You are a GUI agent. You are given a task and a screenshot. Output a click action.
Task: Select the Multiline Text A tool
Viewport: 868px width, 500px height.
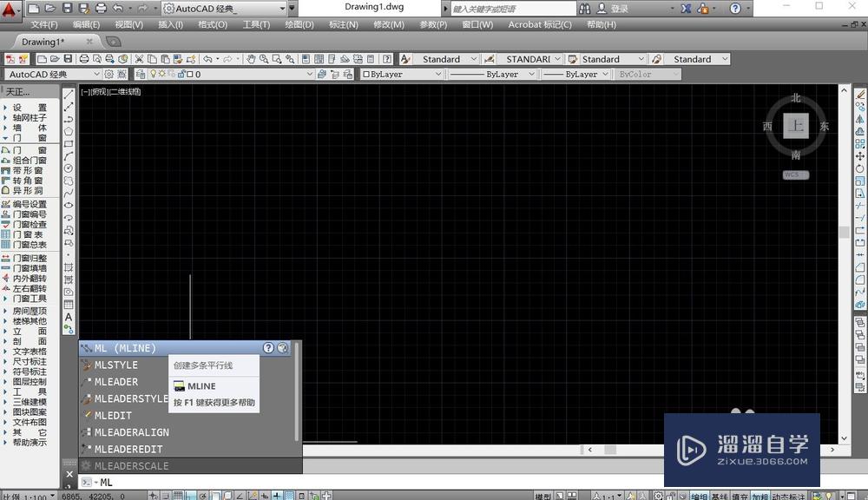tap(69, 317)
